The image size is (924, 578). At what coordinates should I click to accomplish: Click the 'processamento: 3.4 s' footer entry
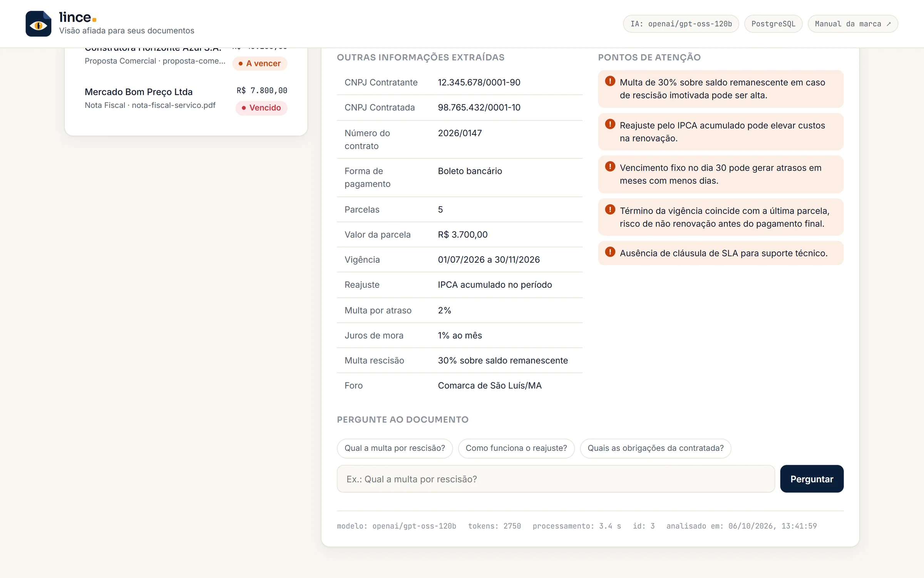click(576, 526)
